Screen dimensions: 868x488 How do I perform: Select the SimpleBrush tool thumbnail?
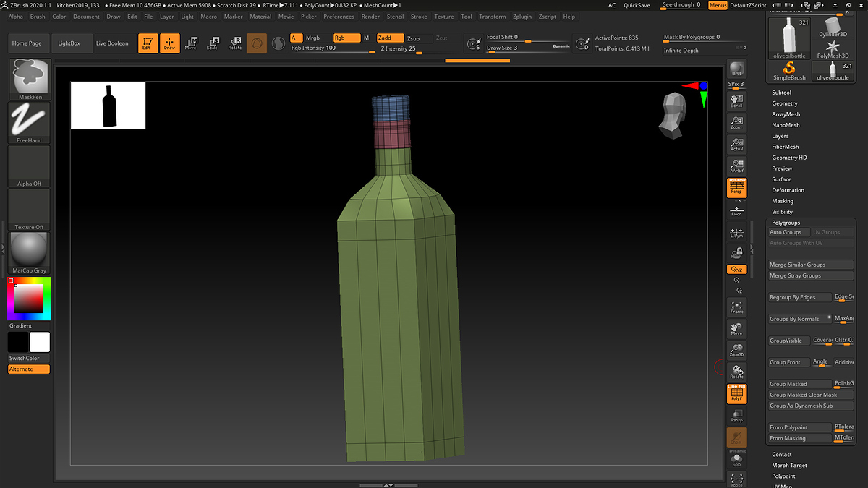[x=789, y=70]
